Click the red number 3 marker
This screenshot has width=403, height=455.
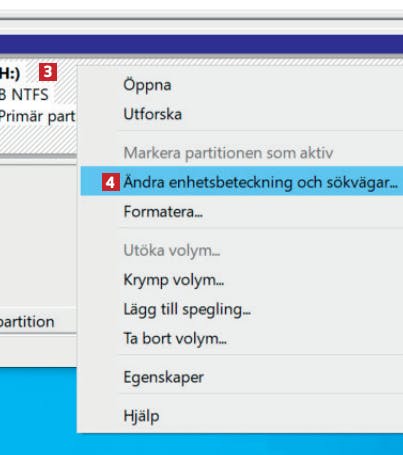[x=48, y=72]
